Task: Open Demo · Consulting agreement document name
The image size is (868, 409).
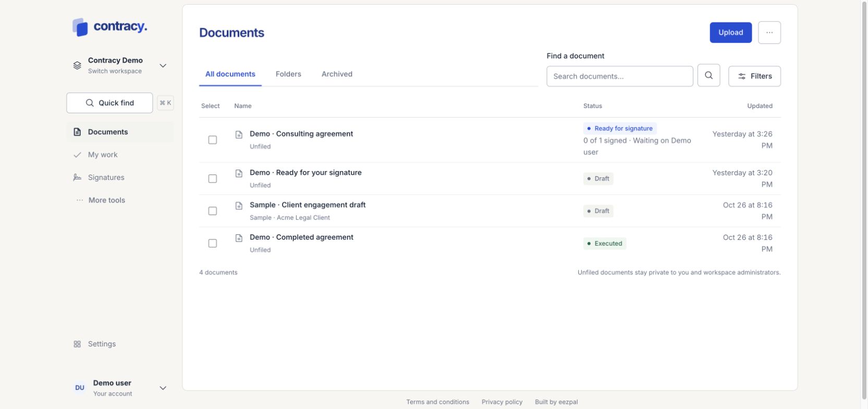Action: [x=301, y=134]
